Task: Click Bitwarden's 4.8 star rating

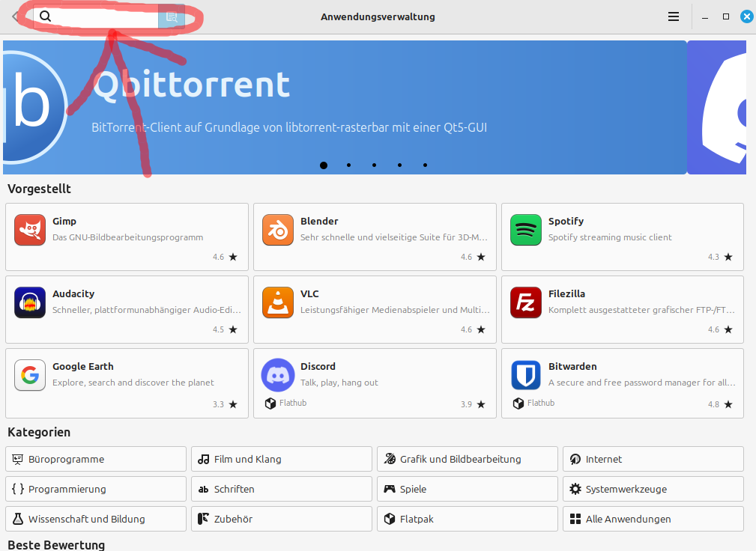Action: pos(720,404)
